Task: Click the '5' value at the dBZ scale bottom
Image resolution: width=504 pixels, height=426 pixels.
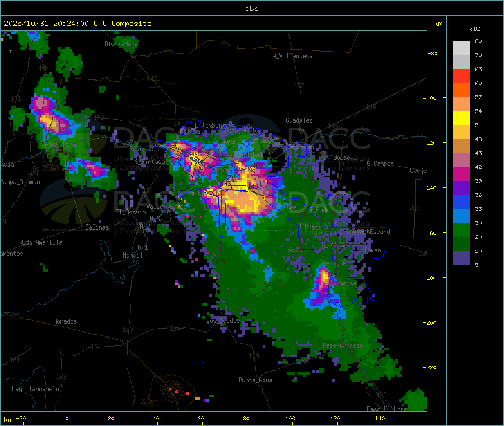Action: [477, 265]
